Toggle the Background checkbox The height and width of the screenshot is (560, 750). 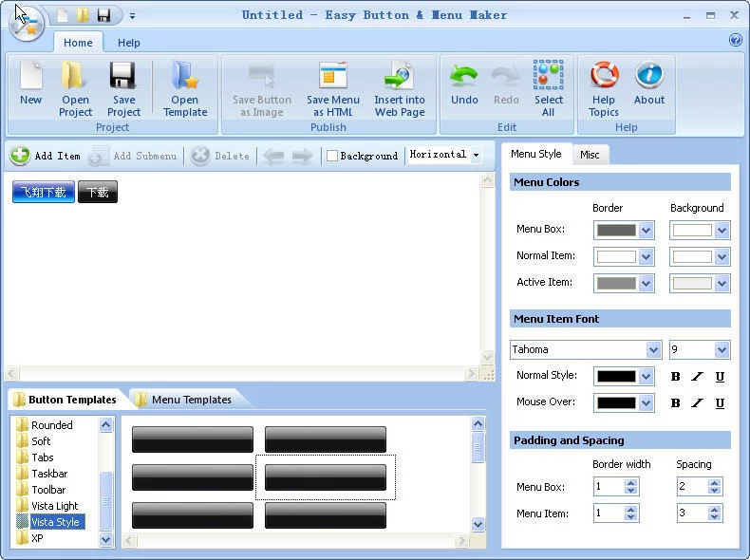click(332, 156)
